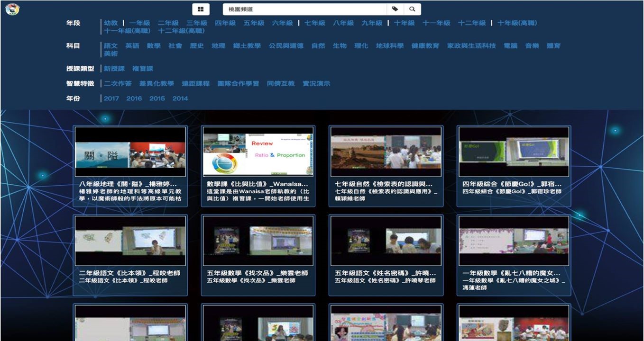Select the 自然 subject filter
Viewport: 644px width, 341px height.
coord(318,46)
